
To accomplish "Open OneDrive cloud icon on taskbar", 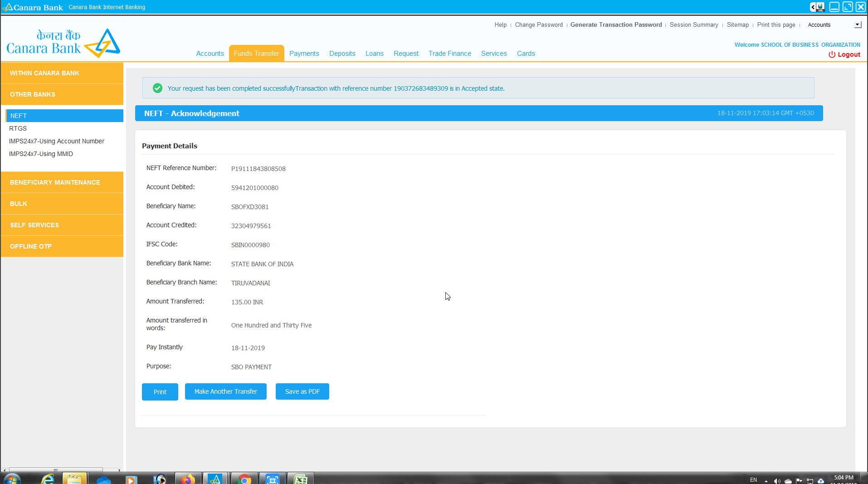I will (103, 479).
